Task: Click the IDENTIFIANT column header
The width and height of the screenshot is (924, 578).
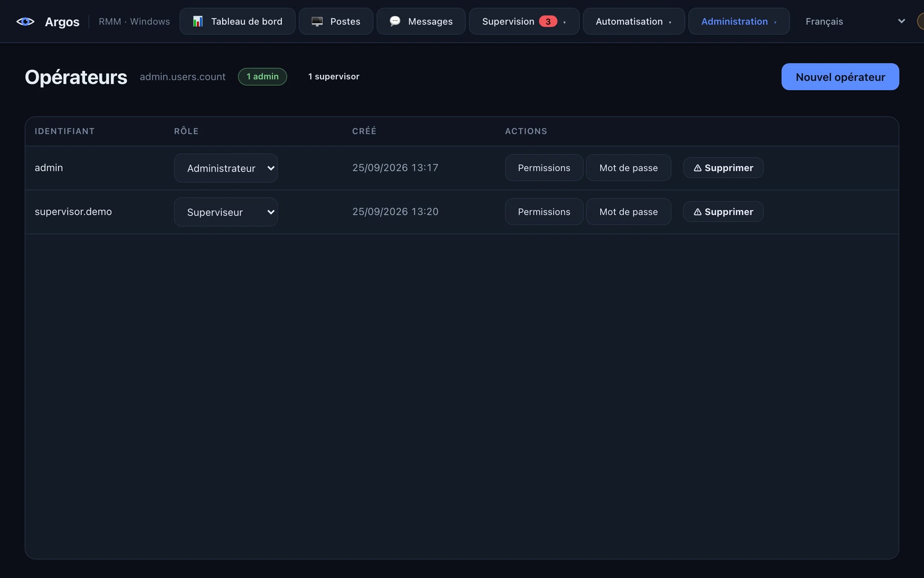Action: (x=65, y=131)
